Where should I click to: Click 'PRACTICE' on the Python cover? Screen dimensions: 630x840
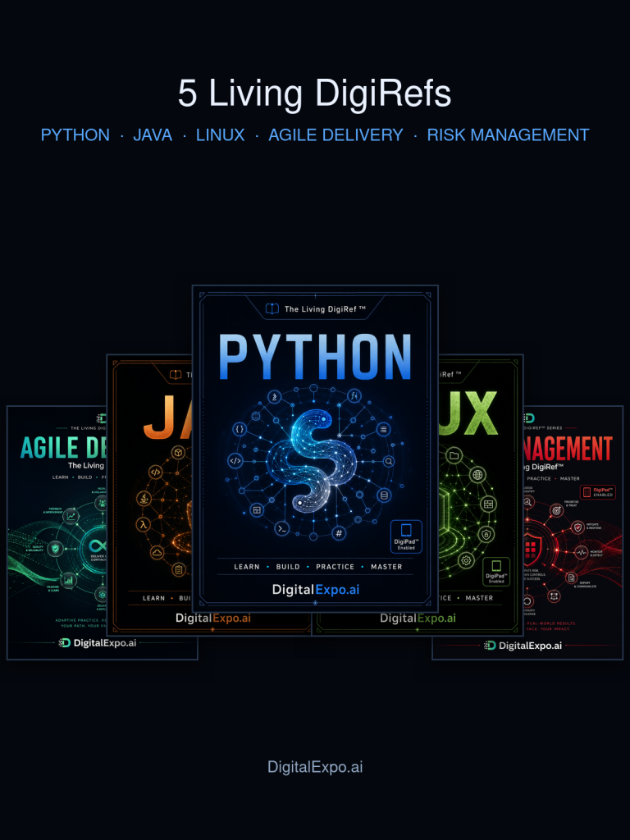336,567
